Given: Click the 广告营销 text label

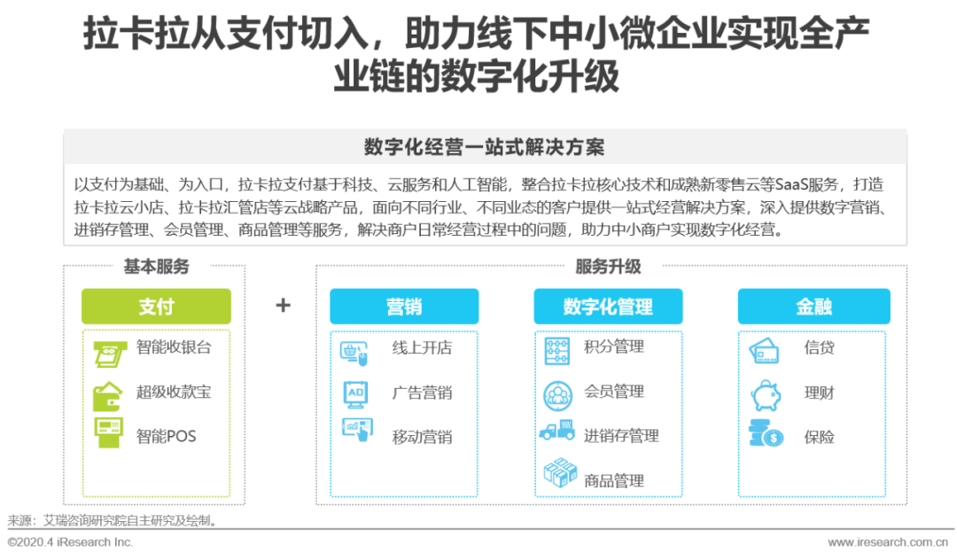Looking at the screenshot, I should tap(423, 393).
